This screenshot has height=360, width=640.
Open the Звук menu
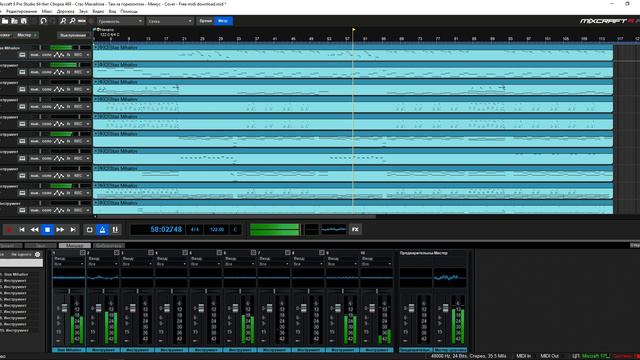pos(83,11)
